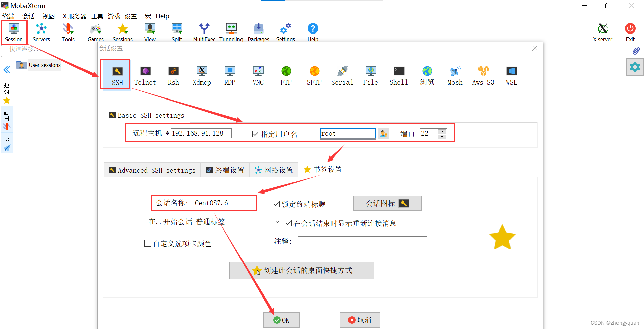Toggle the 指定用户名 checkbox
Image resolution: width=644 pixels, height=329 pixels.
coord(256,134)
